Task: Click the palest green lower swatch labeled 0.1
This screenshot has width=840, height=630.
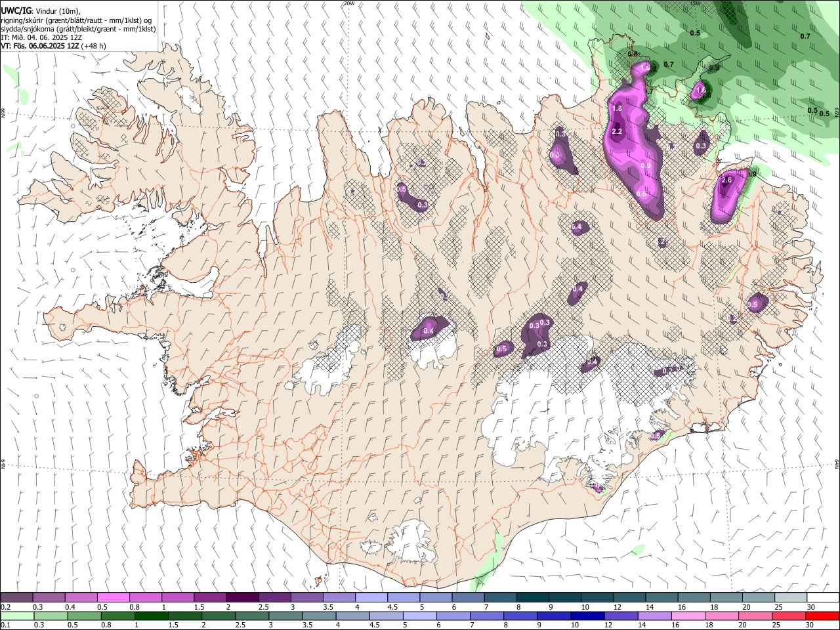Action: [17, 616]
